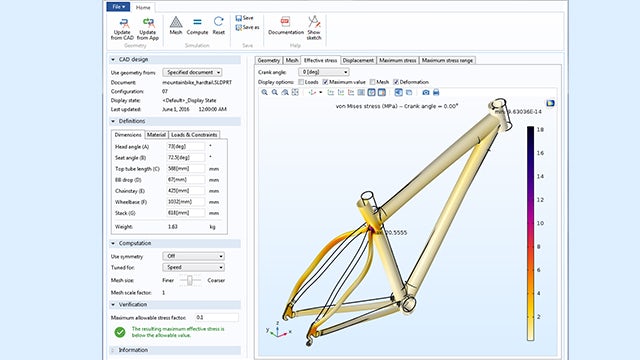Viewport: 640px width, 360px height.
Task: Open the Use geometry from dropdown
Action: tap(192, 72)
